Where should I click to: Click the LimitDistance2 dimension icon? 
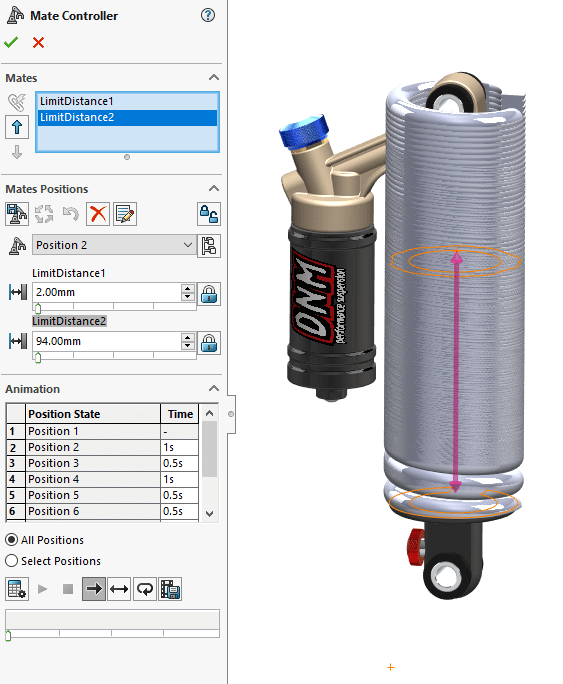tap(18, 341)
